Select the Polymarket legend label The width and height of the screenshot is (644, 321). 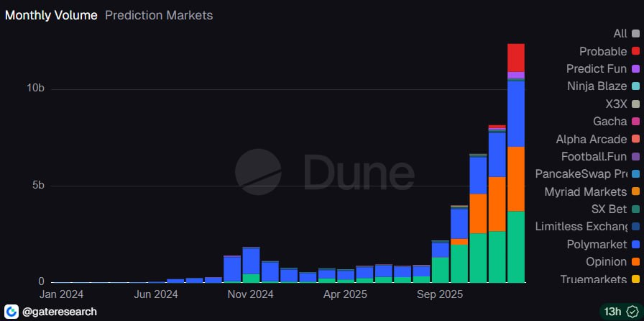597,245
